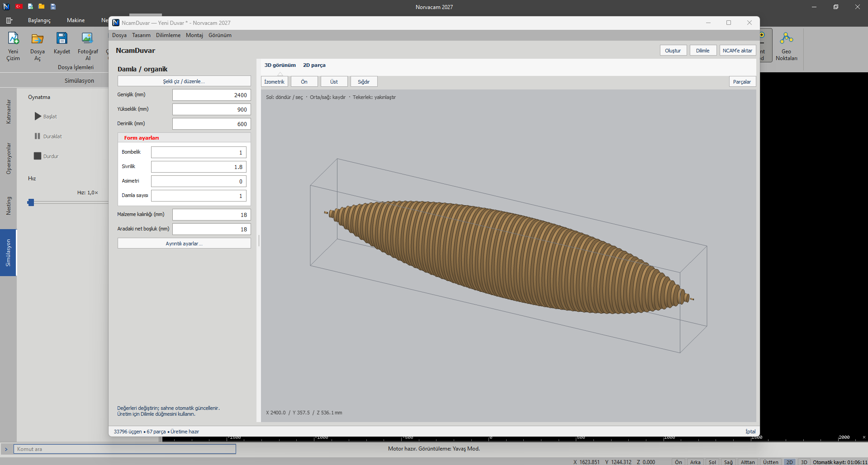Click the quick-access save disk icon
The height and width of the screenshot is (465, 868).
tap(53, 6)
